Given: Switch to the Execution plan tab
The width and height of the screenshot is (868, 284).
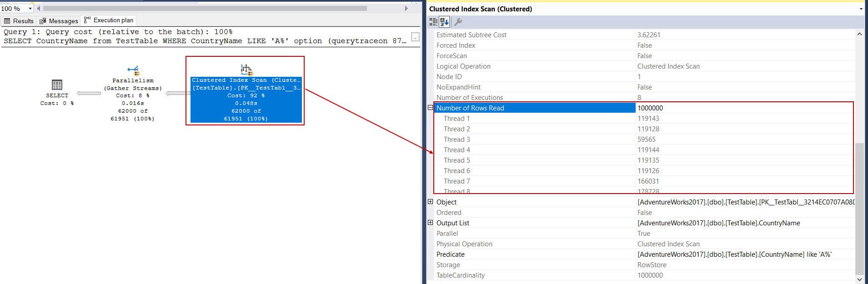Looking at the screenshot, I should (x=109, y=20).
